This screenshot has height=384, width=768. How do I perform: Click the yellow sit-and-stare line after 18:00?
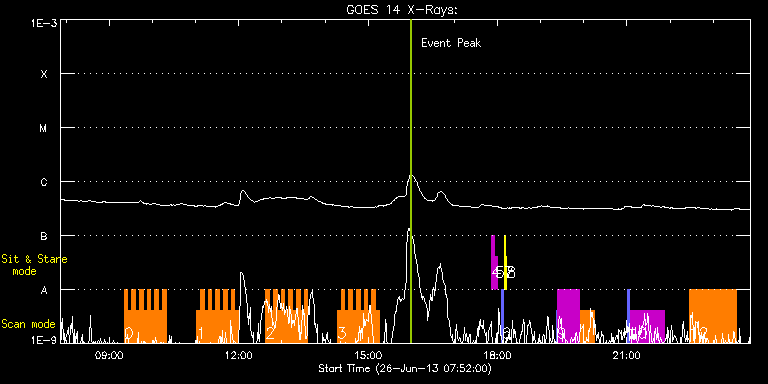(505, 263)
